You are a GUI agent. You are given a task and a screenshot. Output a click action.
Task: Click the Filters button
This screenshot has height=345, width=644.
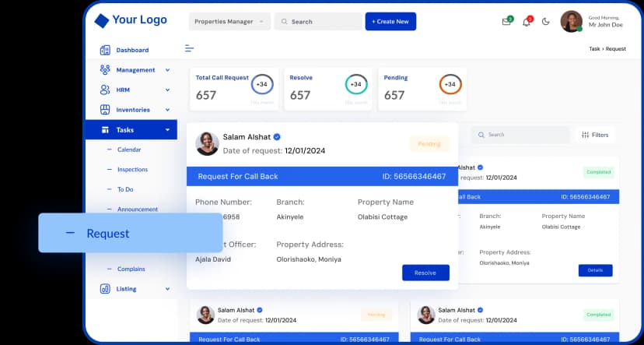(595, 135)
